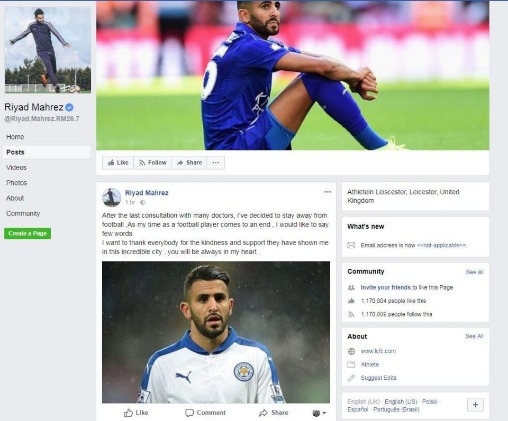
Task: Share the retirement post
Action: tap(274, 413)
